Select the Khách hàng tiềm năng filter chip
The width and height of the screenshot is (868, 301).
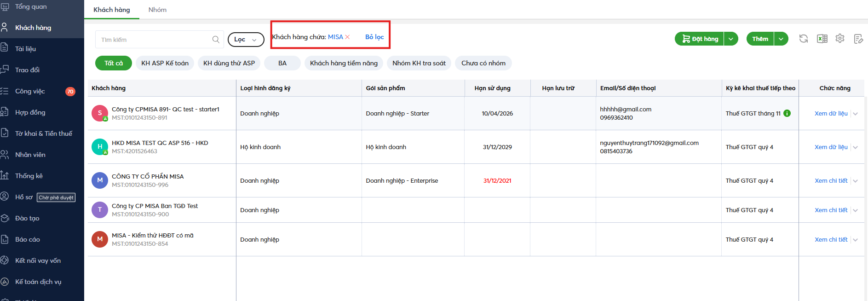coord(344,63)
